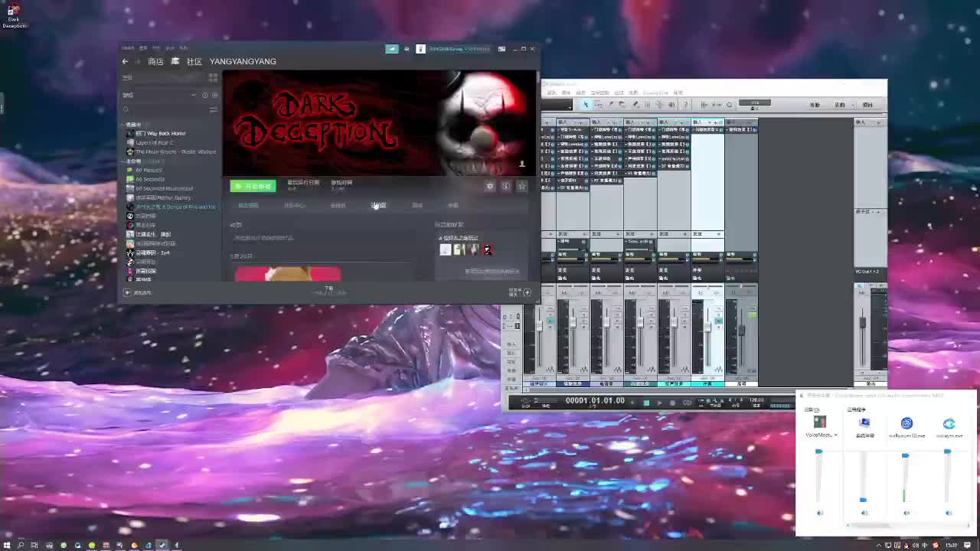980x551 pixels.
Task: Open the Steam 社区 community tab
Action: [194, 61]
